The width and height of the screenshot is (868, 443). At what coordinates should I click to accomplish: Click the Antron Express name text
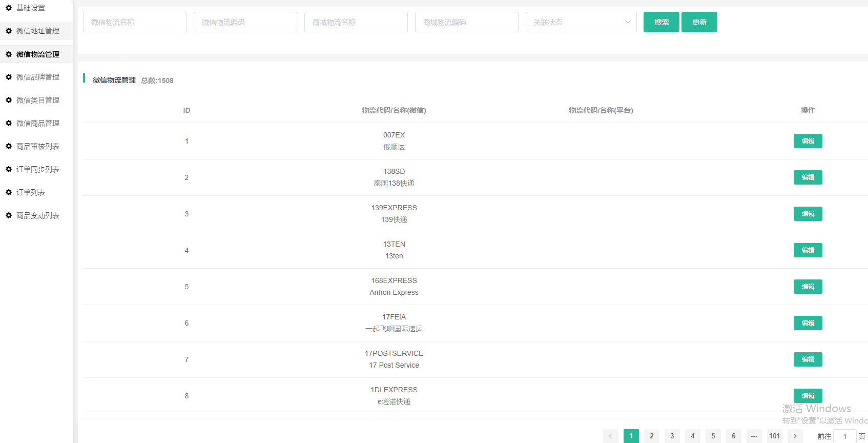(394, 292)
